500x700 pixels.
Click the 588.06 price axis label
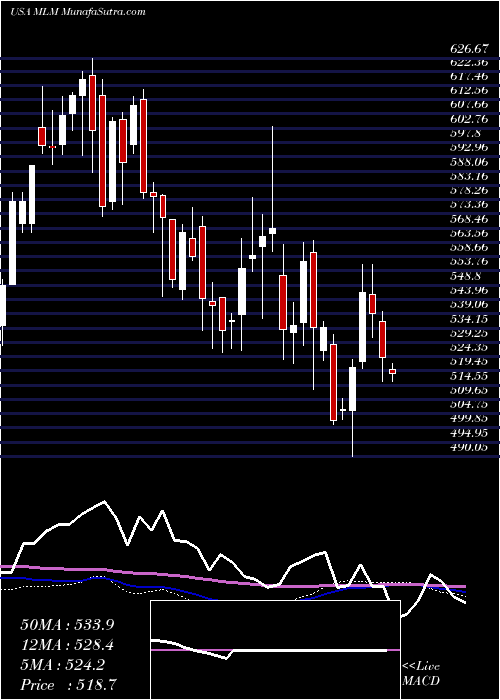click(470, 162)
